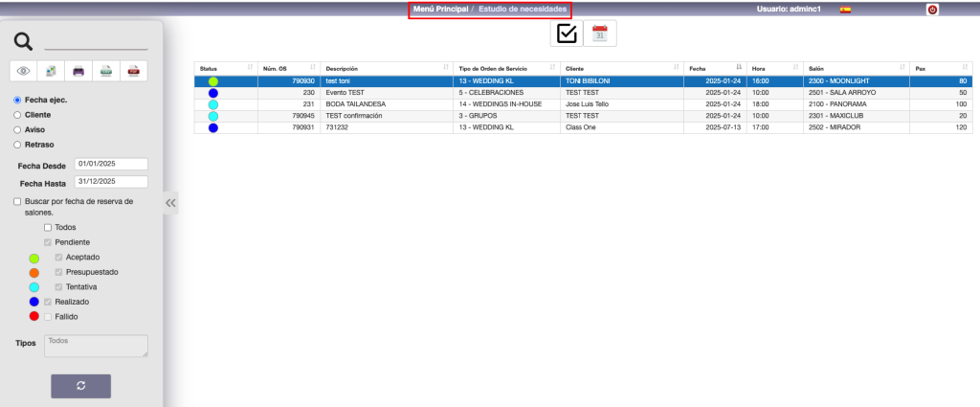Image resolution: width=980 pixels, height=407 pixels.
Task: Select the Cliente radio button
Action: (x=18, y=114)
